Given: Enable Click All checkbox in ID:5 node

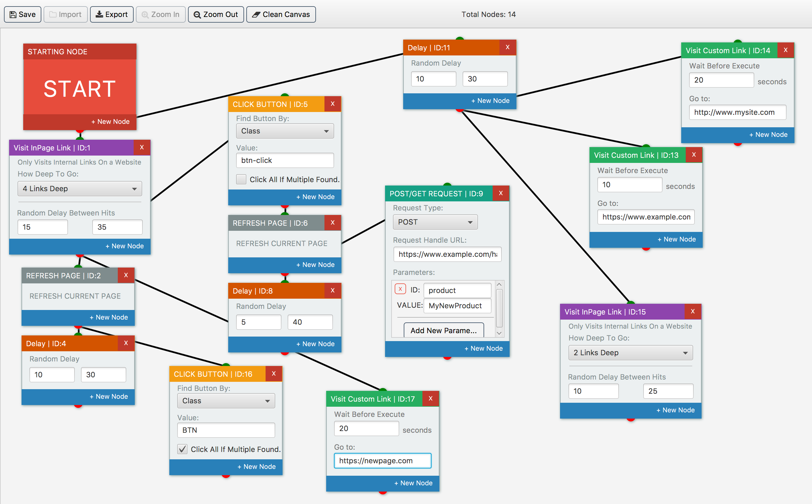Looking at the screenshot, I should point(241,179).
